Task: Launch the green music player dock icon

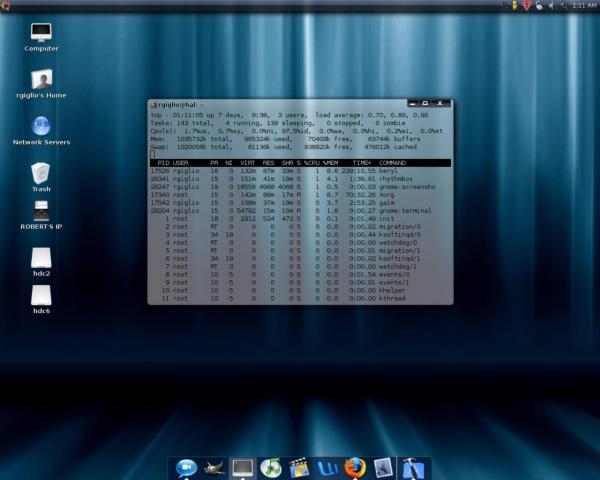Action: click(x=271, y=468)
